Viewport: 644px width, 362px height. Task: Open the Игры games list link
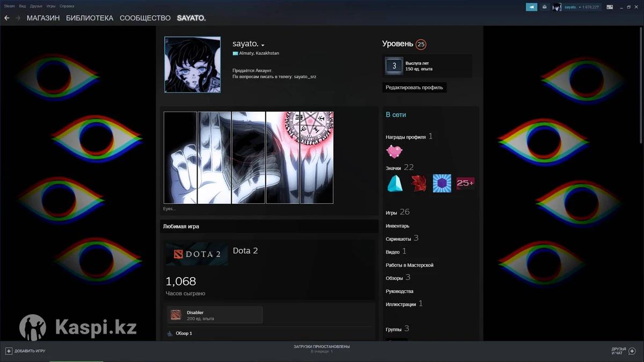tap(391, 213)
